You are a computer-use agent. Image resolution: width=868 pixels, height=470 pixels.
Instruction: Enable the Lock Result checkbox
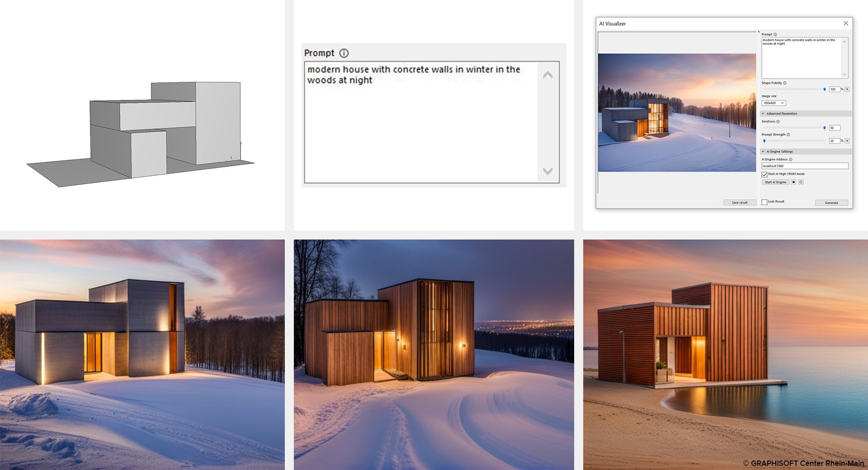click(764, 202)
